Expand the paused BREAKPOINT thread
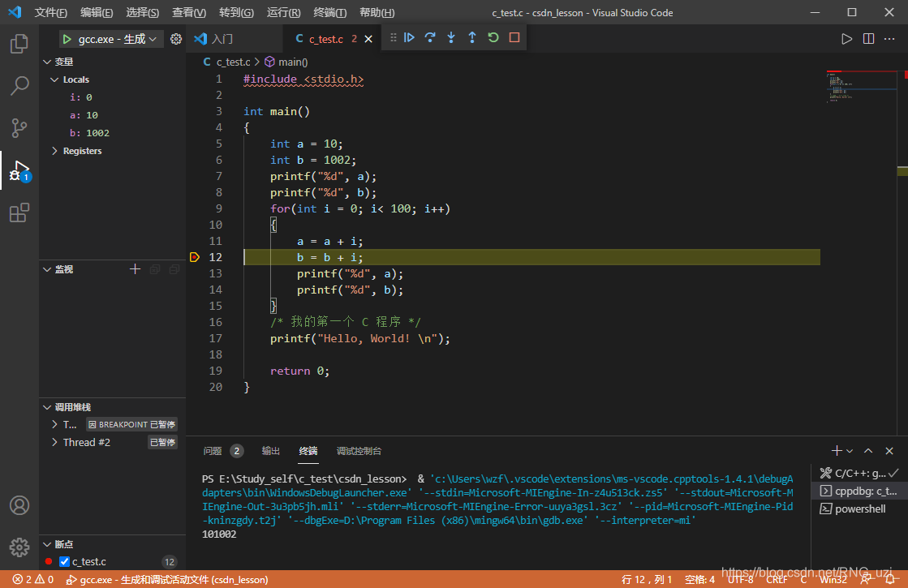 click(54, 424)
